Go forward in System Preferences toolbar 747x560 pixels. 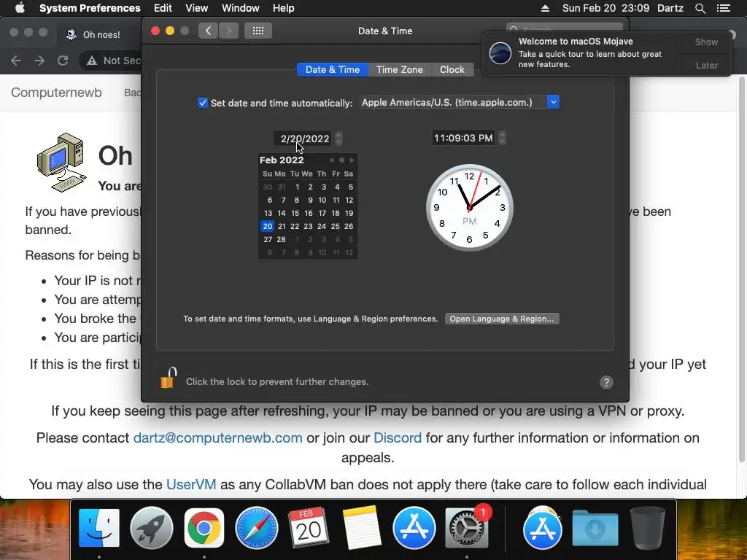click(x=228, y=31)
